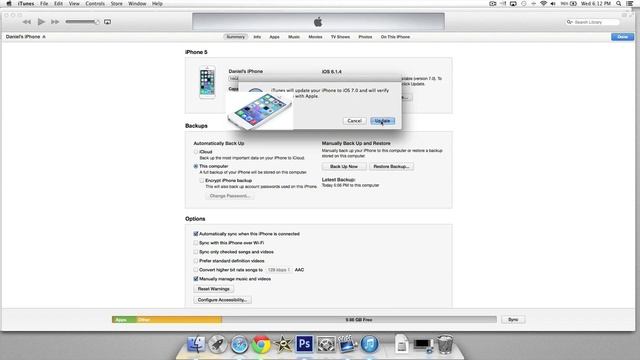Uncheck Automatically sync when this iPhone is connected
The height and width of the screenshot is (360, 640).
click(x=196, y=234)
